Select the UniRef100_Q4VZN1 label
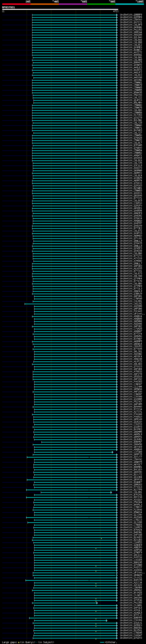Screen dimensions: 146x644 pos(131,80)
